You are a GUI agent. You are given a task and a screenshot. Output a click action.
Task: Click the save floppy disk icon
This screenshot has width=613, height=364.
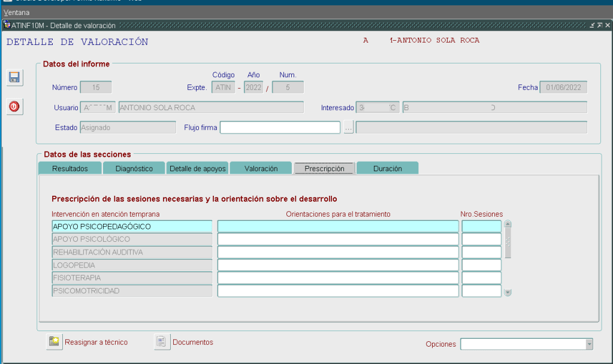pos(14,77)
